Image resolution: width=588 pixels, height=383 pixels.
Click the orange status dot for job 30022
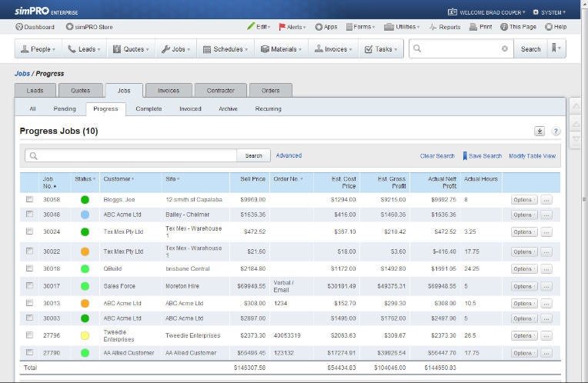coord(85,251)
